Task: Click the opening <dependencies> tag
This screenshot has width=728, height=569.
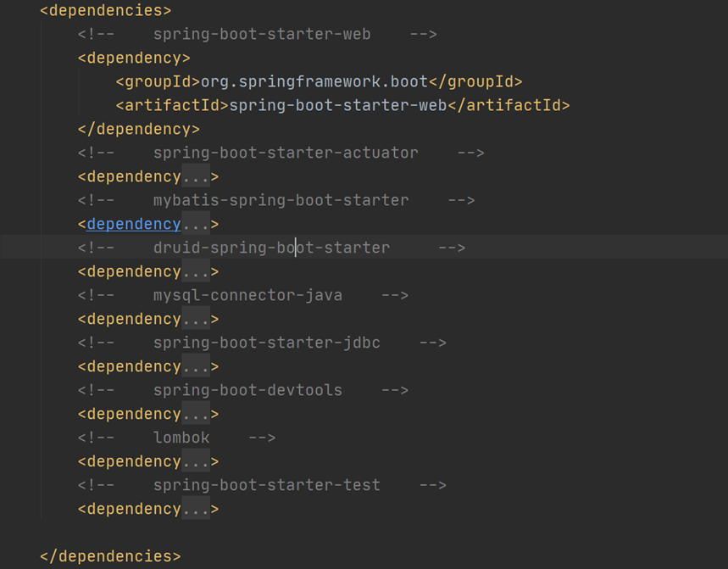Action: (106, 10)
